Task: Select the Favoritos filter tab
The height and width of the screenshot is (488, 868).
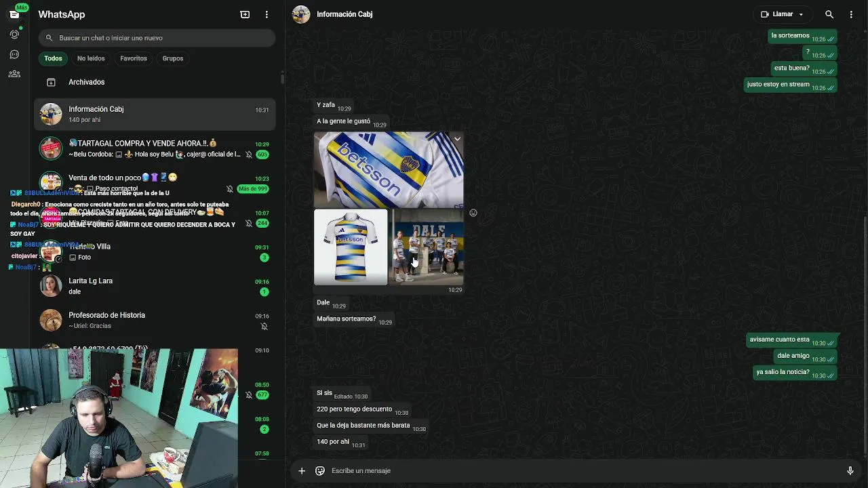Action: click(x=134, y=58)
